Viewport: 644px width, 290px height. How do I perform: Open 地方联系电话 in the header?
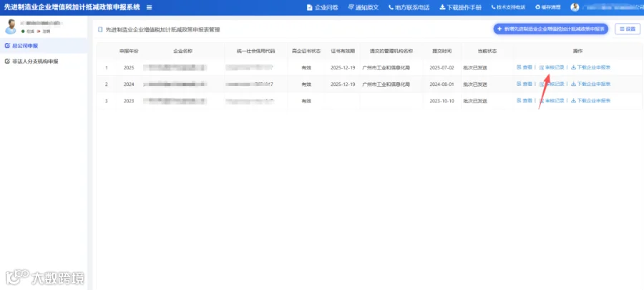click(409, 7)
